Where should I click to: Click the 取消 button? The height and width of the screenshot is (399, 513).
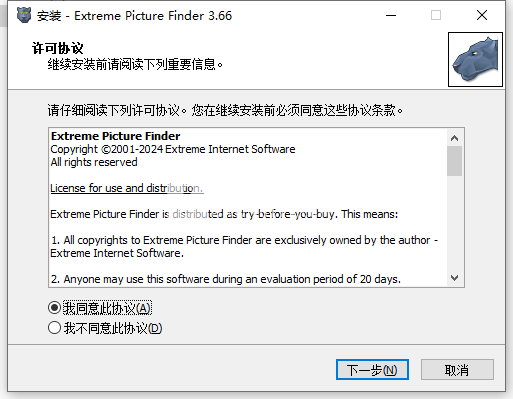(457, 369)
